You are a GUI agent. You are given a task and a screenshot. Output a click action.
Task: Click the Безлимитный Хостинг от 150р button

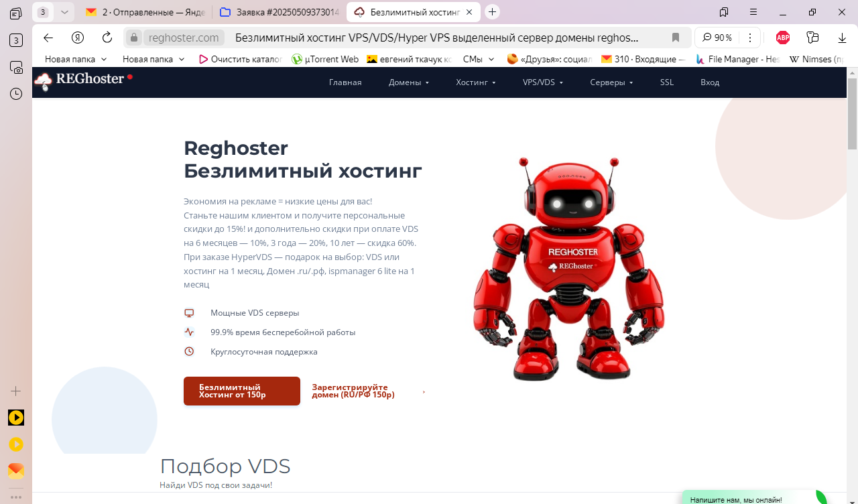coord(241,391)
